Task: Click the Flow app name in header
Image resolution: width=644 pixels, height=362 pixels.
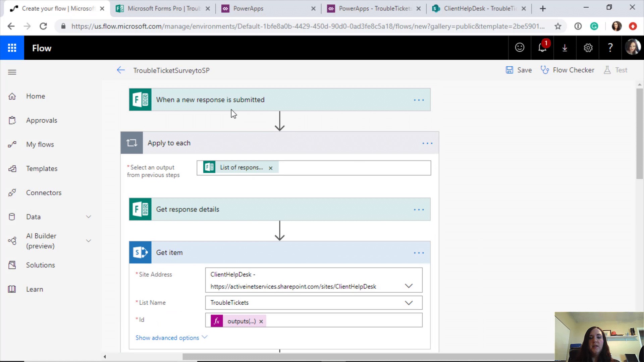Action: [x=42, y=48]
